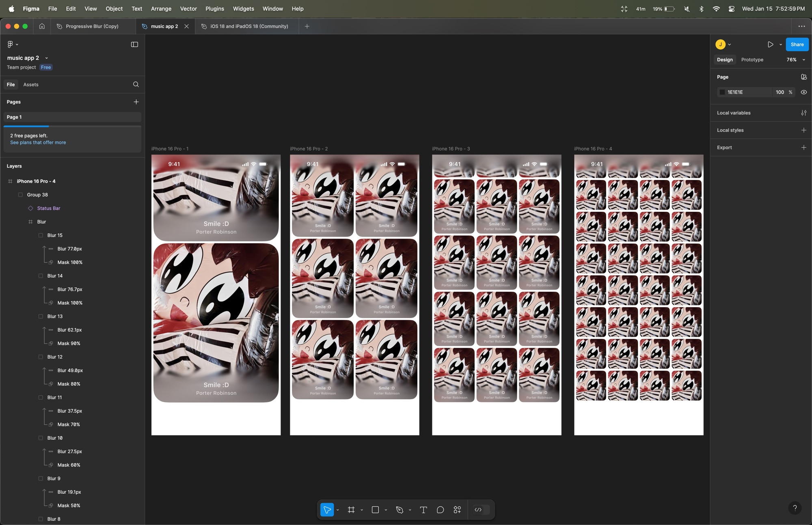This screenshot has height=525, width=812.
Task: Open the avatar multiplayer dropdown chevron
Action: (x=730, y=45)
